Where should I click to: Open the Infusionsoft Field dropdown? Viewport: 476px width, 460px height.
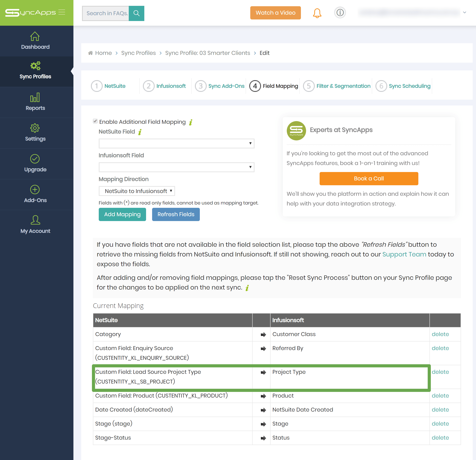tap(176, 167)
